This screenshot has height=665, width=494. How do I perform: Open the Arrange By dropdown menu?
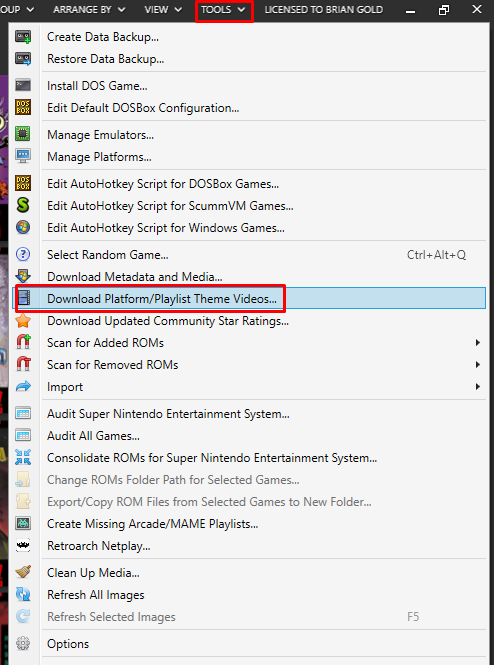89,9
